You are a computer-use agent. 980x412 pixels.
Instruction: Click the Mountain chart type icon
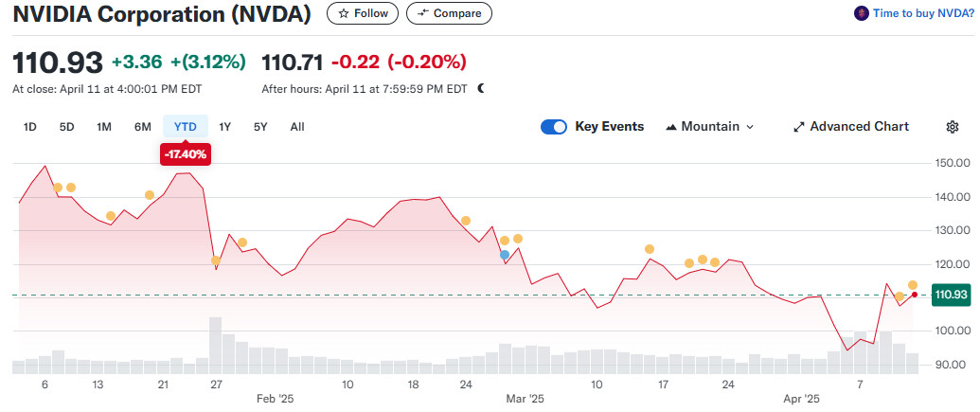(x=671, y=127)
